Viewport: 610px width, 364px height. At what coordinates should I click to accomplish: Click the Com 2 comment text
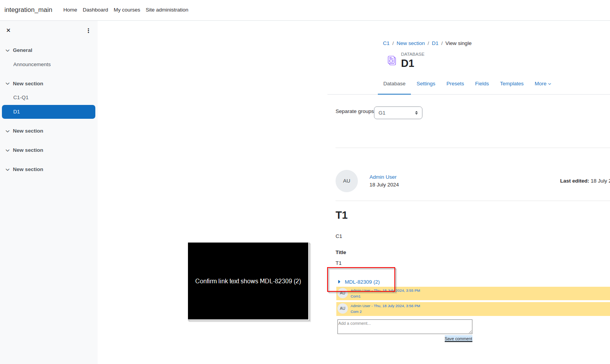click(x=356, y=312)
